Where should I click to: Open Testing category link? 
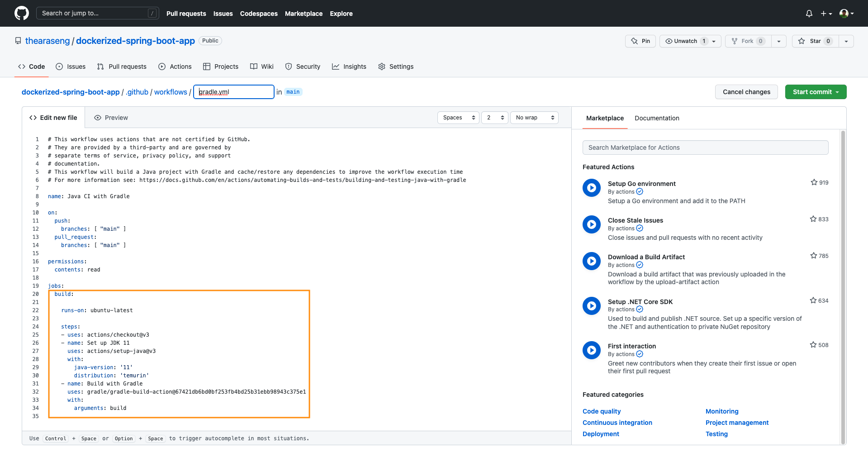[716, 434]
